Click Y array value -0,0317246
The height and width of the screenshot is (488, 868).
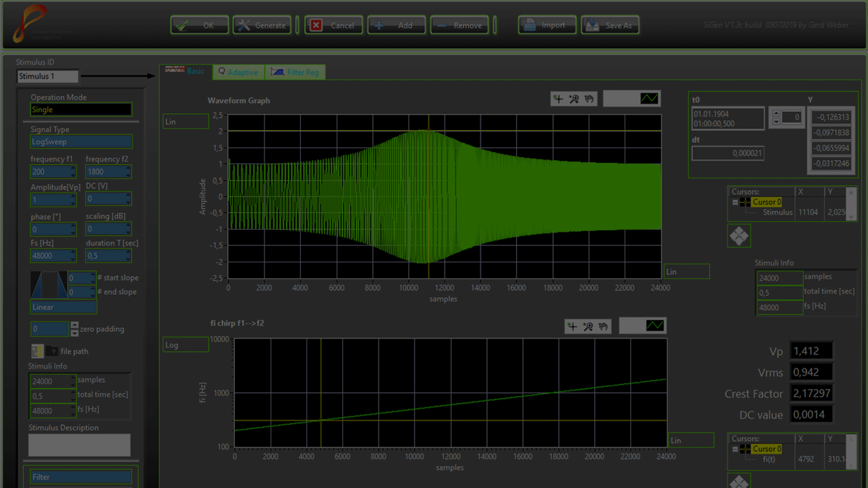coord(831,163)
